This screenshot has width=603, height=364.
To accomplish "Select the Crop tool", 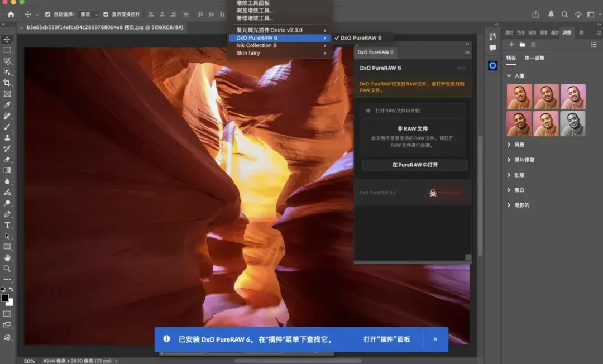I will [x=7, y=83].
